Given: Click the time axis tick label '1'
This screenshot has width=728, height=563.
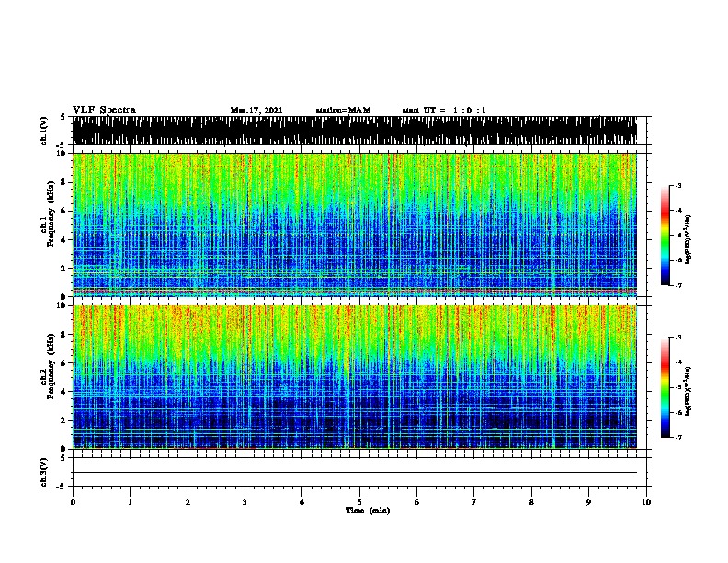Looking at the screenshot, I should coord(130,502).
